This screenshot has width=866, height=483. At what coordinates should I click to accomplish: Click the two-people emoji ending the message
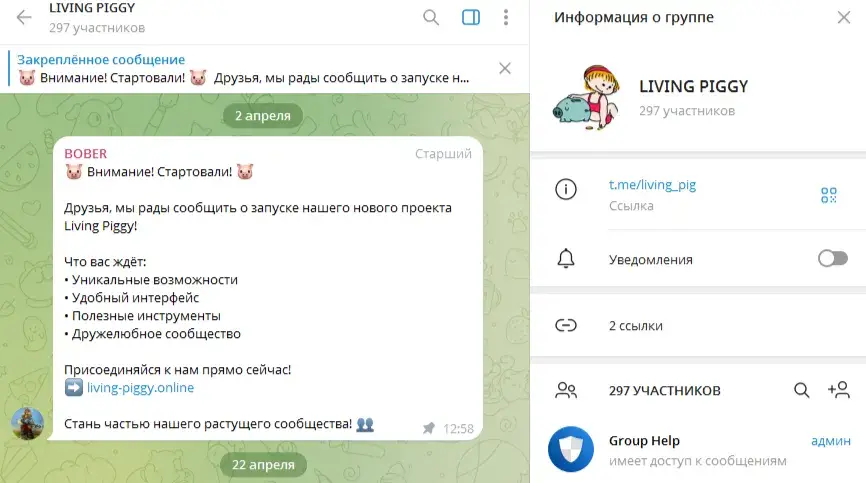pyautogui.click(x=365, y=424)
